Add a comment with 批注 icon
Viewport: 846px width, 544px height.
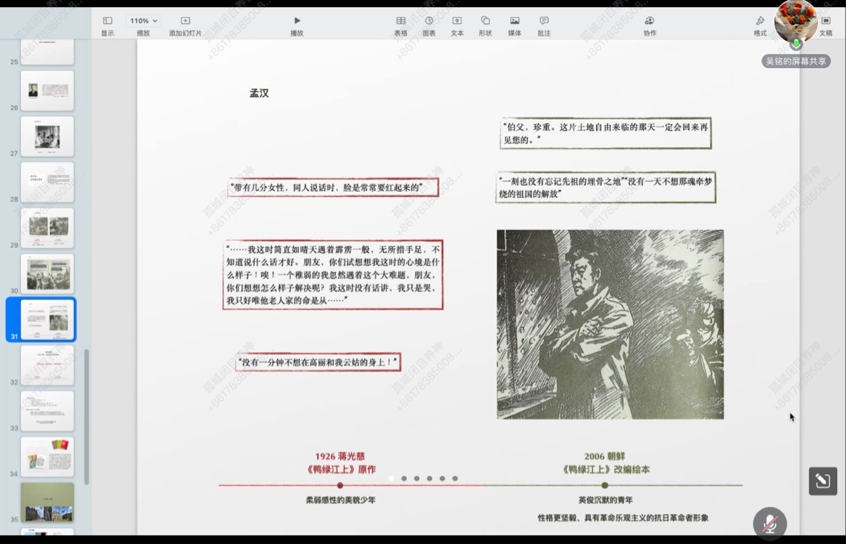coord(544,25)
